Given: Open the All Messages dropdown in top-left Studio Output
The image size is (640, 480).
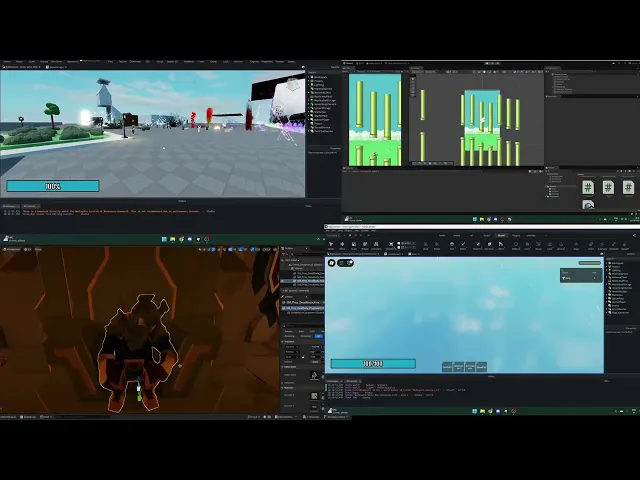Looking at the screenshot, I should tap(10, 206).
